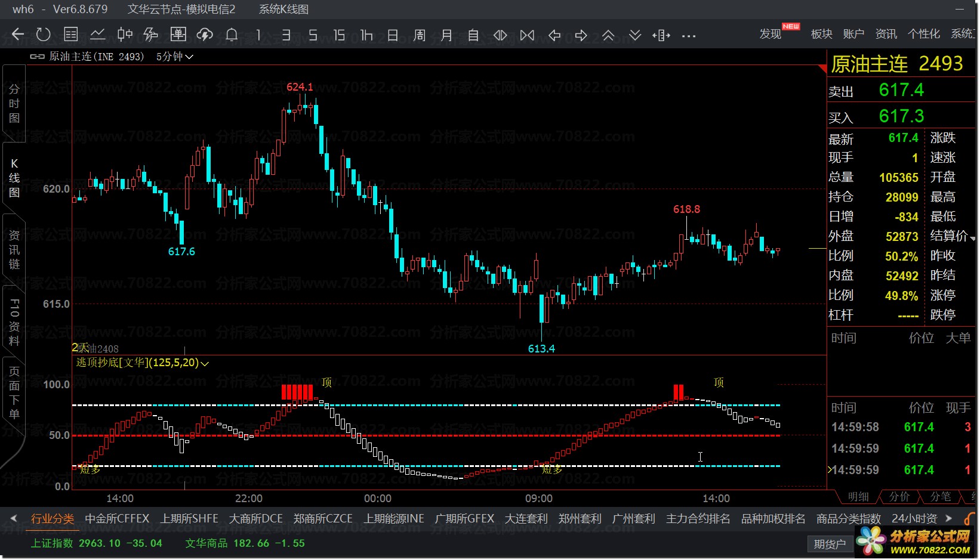980x560 pixels.
Task: Select 行业分类 bottom tab
Action: (x=53, y=519)
